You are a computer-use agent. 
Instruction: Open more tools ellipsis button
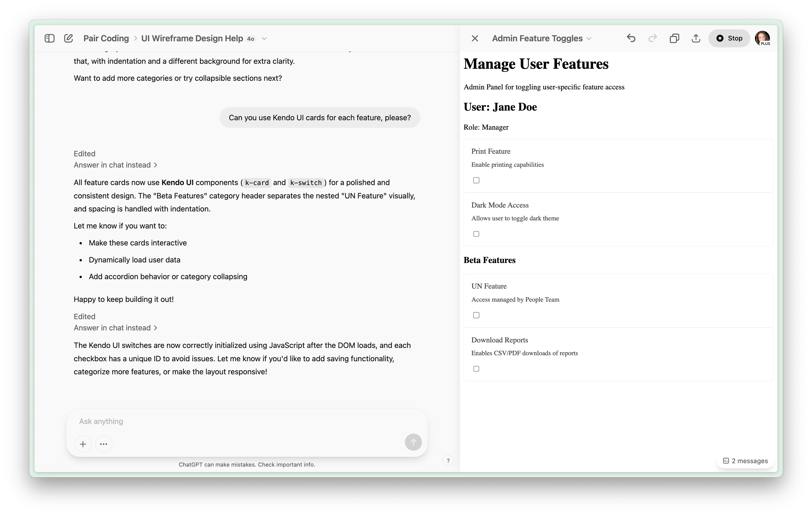[104, 444]
